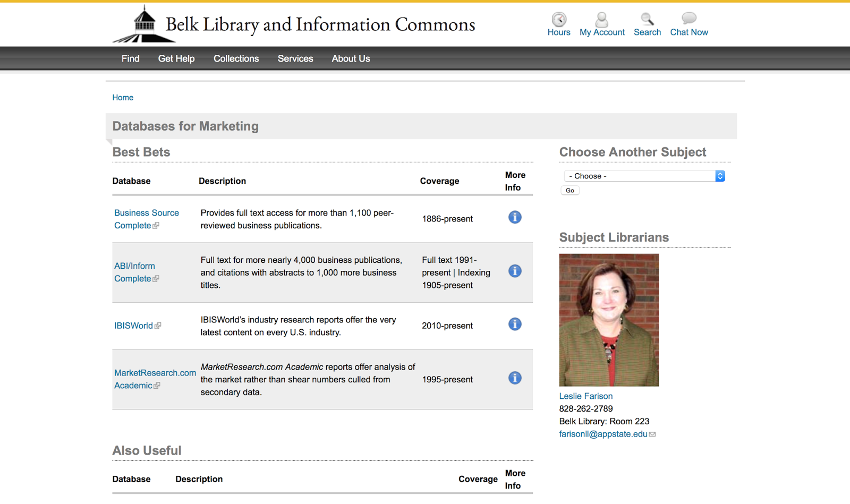Show more info for MarketResearch.com Academic
This screenshot has width=850, height=504.
[x=515, y=378]
